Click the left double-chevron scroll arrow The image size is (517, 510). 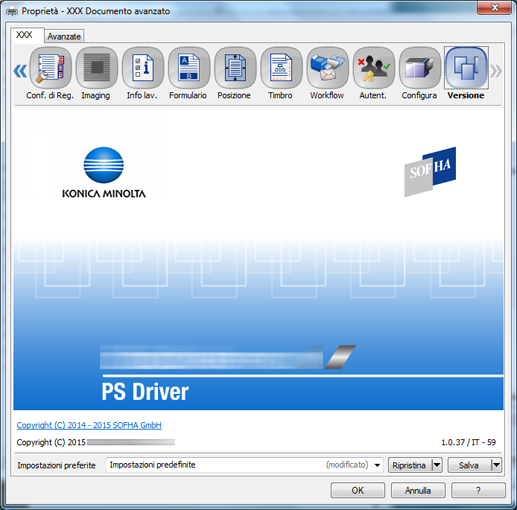click(20, 71)
